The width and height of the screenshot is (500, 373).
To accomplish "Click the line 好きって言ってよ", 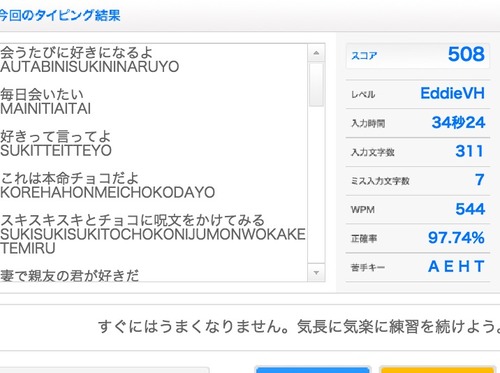I will point(55,137).
